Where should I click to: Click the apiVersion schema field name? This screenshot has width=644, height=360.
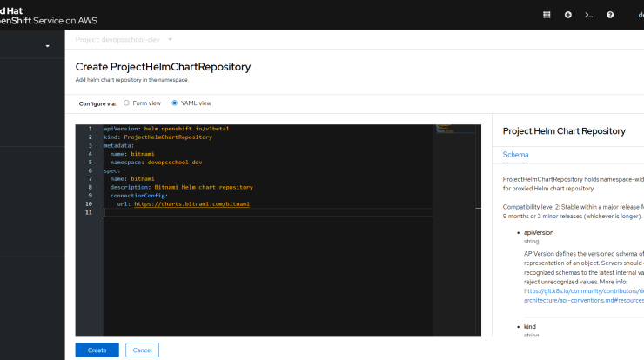539,233
